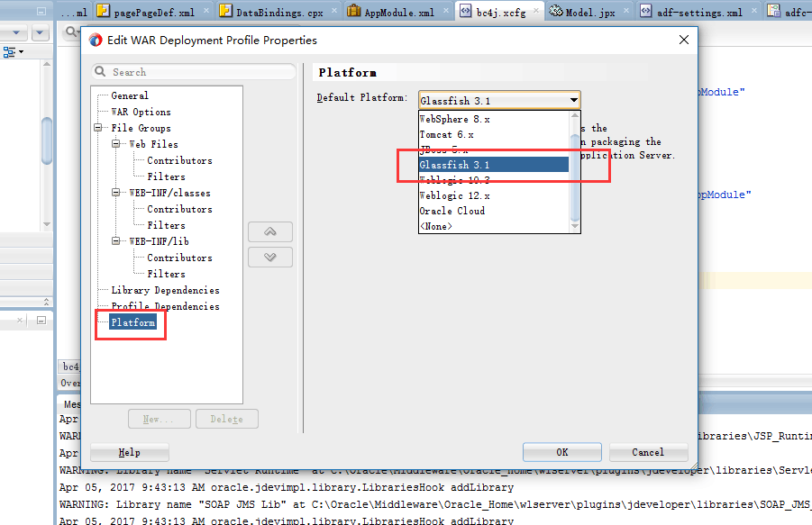Choose WebSphere 8.x from platform list

(494, 119)
